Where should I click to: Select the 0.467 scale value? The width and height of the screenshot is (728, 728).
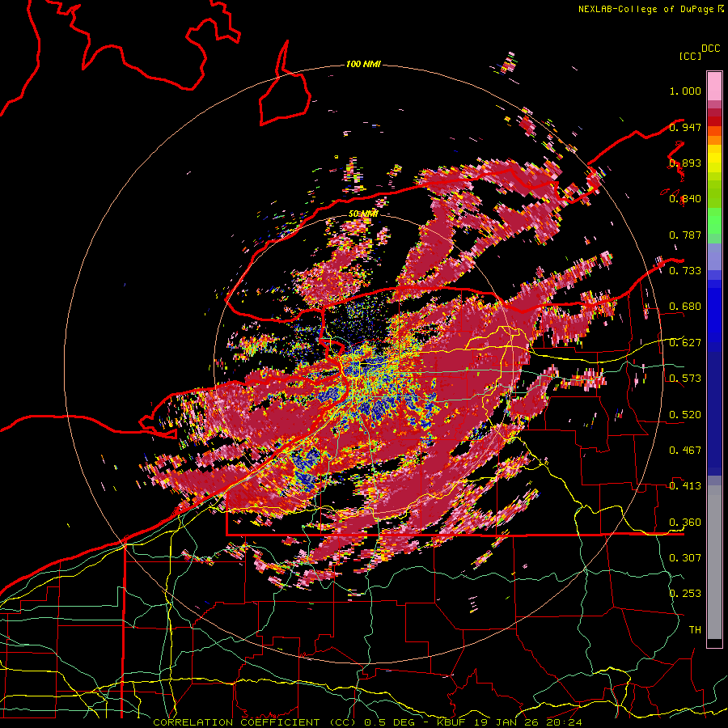pos(685,451)
